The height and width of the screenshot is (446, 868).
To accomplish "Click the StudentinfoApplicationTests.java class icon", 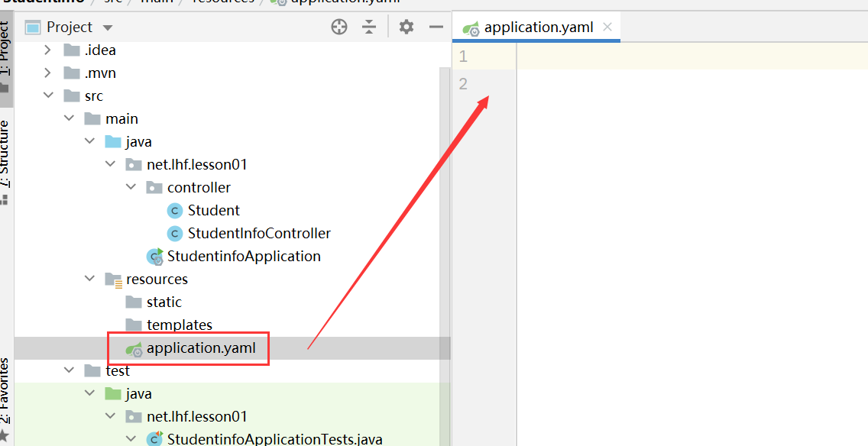I will point(154,439).
